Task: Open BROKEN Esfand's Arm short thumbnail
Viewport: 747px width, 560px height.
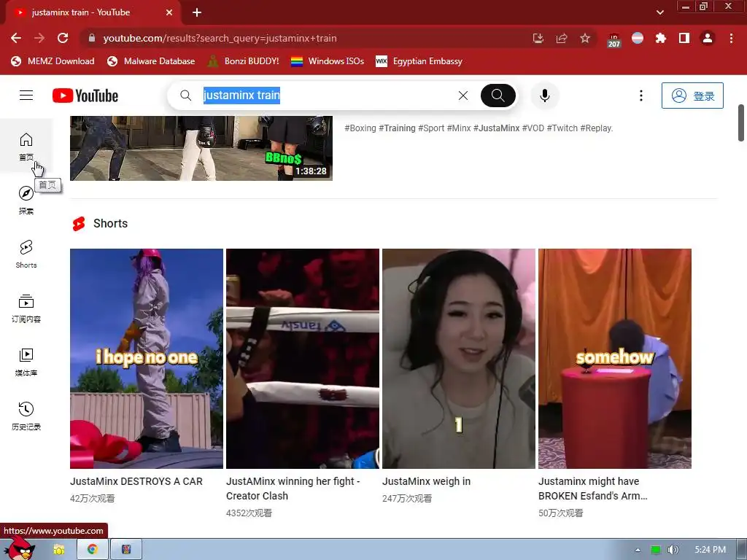Action: pyautogui.click(x=614, y=359)
